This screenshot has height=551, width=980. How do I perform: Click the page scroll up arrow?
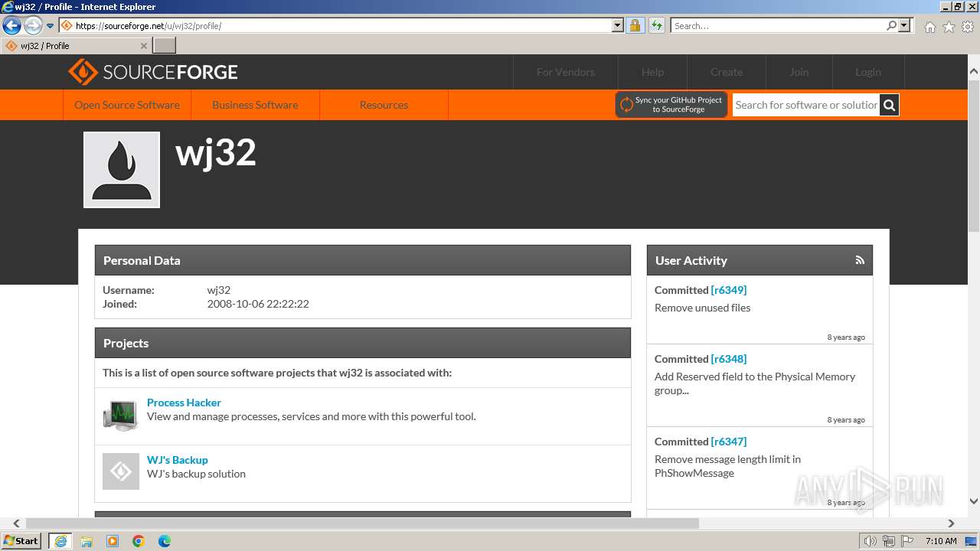[x=974, y=71]
